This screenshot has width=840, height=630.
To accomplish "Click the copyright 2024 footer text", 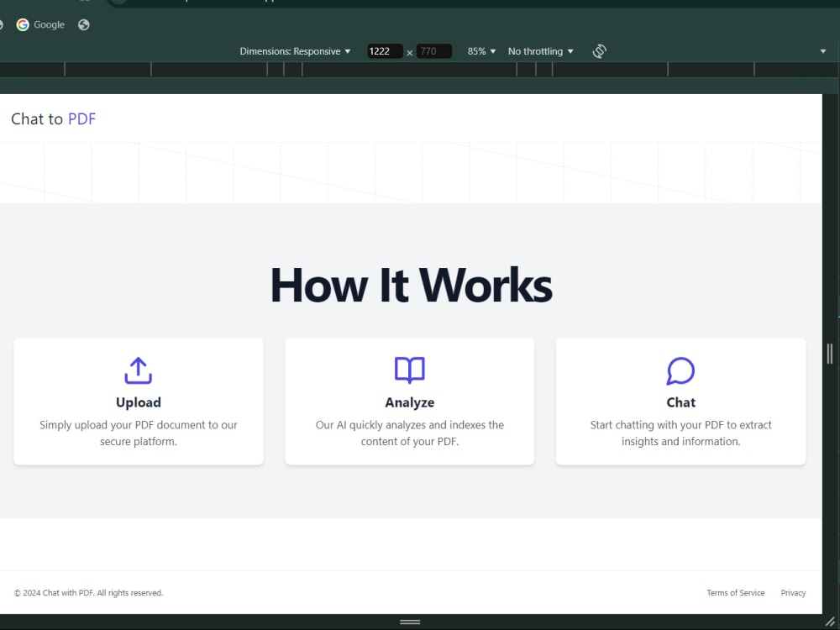I will pos(88,592).
